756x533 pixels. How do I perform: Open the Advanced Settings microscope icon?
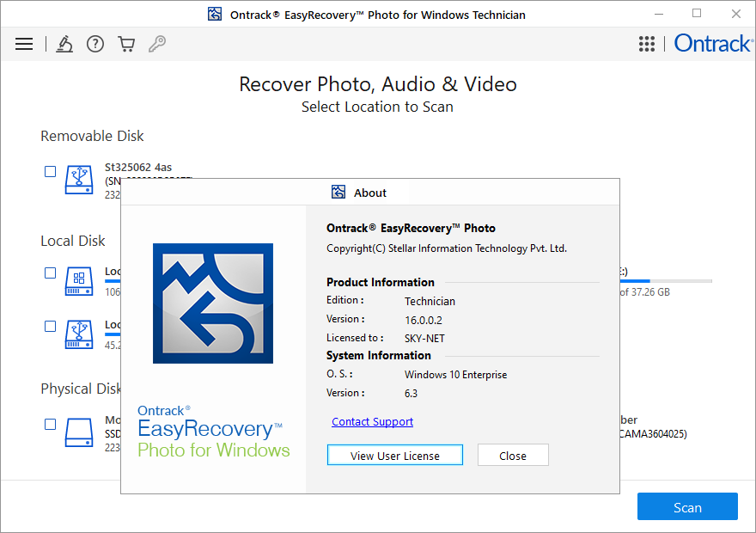tap(64, 44)
